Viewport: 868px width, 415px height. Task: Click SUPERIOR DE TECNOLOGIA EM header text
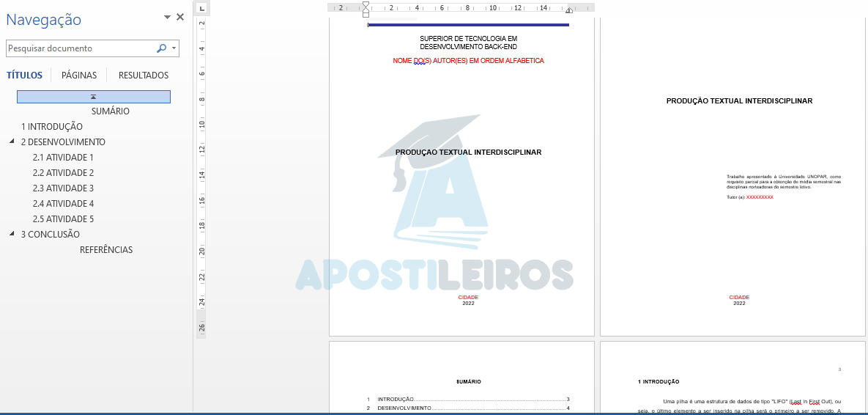coord(468,39)
